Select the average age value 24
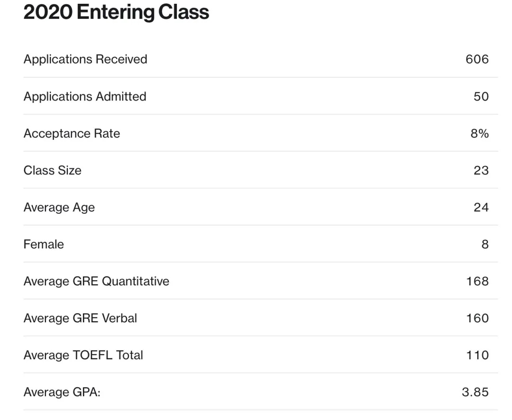512x420 pixels. coord(481,207)
